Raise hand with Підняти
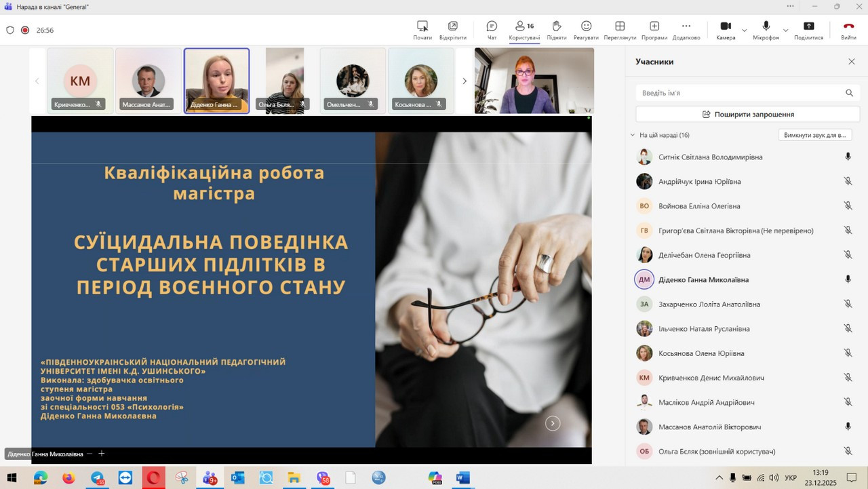Screen dimensions: 868x489 click(x=557, y=30)
